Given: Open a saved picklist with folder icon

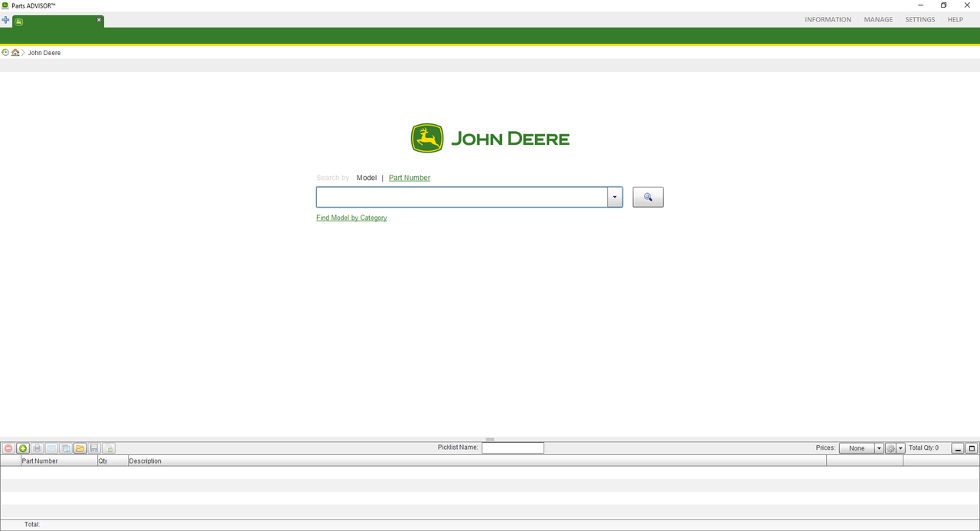Looking at the screenshot, I should pos(80,448).
